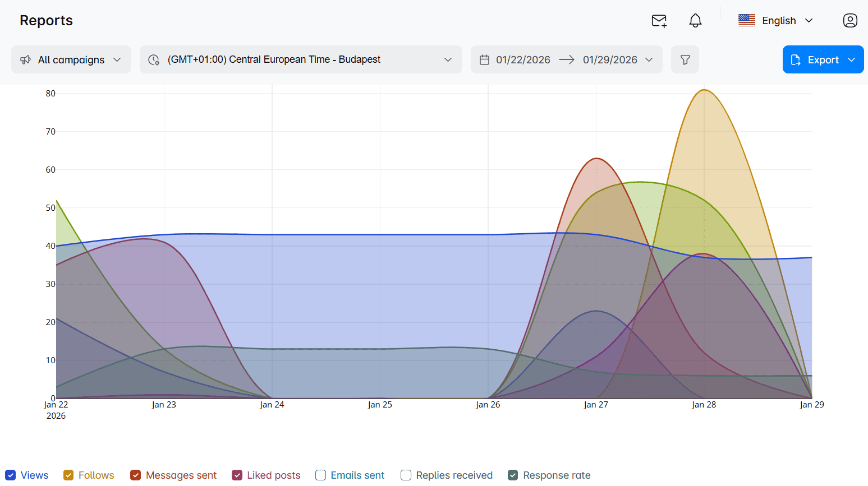Image resolution: width=868 pixels, height=486 pixels.
Task: Open the English language menu
Action: [779, 20]
